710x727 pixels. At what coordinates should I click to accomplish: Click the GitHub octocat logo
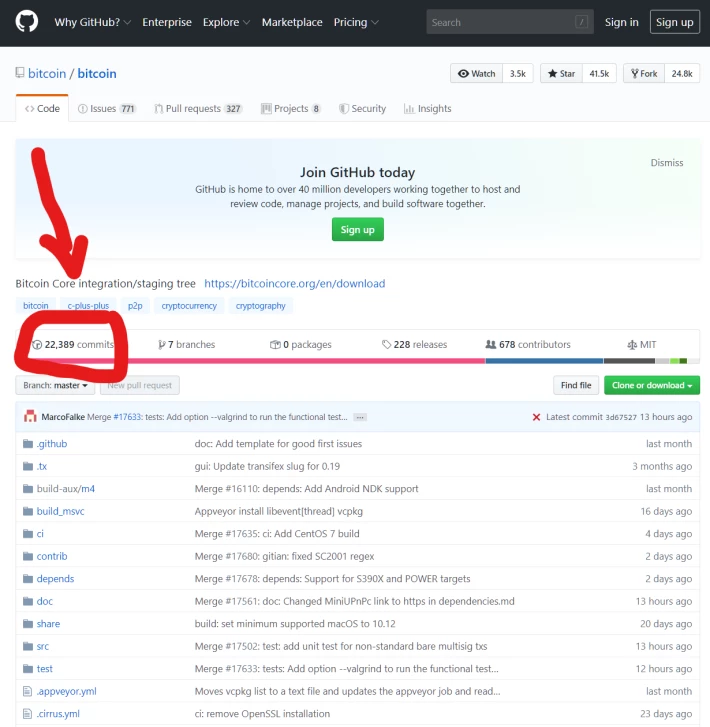26,22
